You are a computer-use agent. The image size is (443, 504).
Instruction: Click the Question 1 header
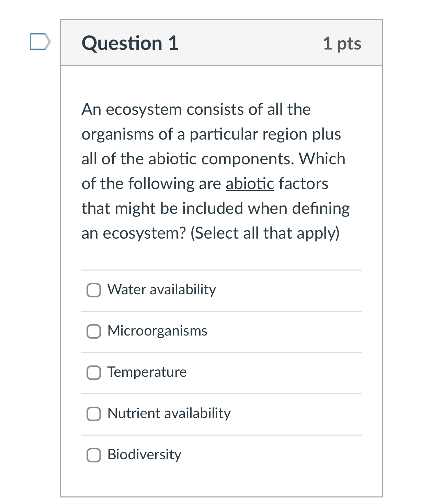click(x=130, y=43)
